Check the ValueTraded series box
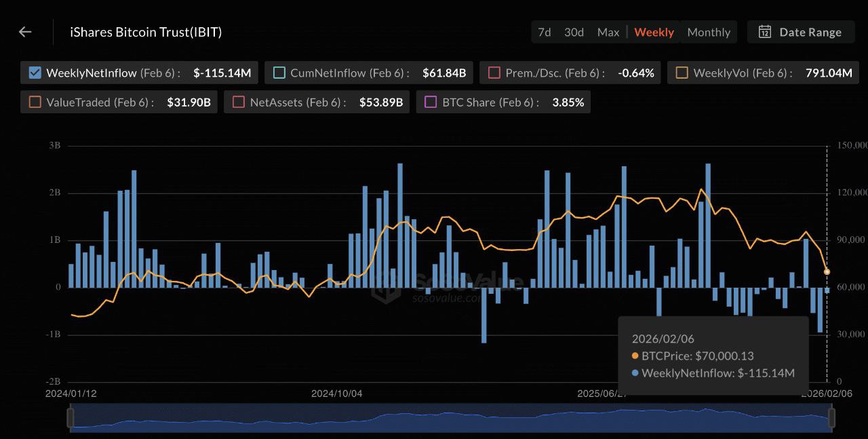 [x=35, y=102]
